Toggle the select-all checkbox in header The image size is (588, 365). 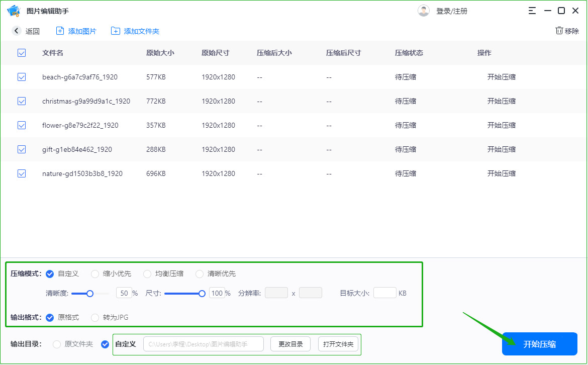coord(22,53)
